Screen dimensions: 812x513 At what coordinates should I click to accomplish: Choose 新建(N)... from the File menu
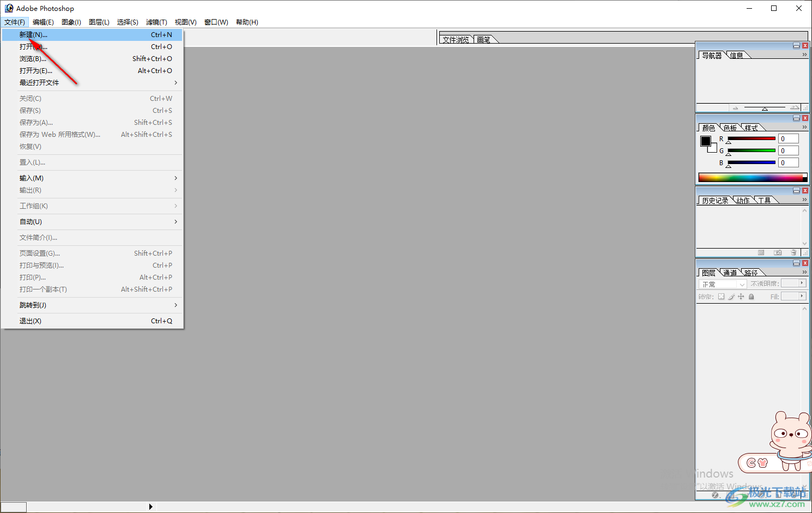pyautogui.click(x=92, y=35)
